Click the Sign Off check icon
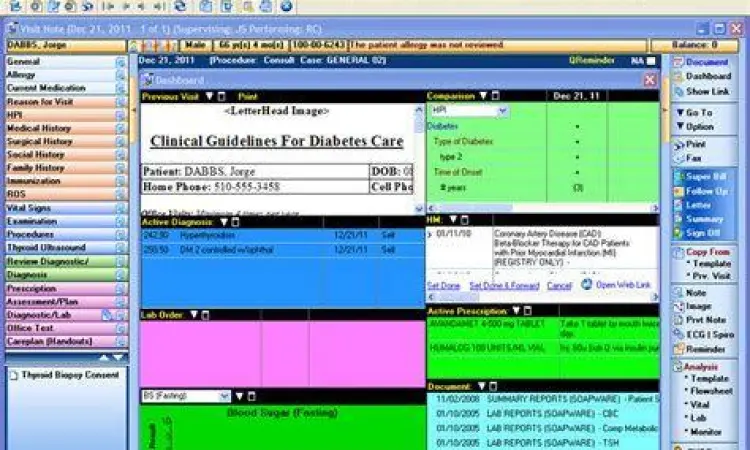Viewport: 750px width, 450px height. pos(678,233)
